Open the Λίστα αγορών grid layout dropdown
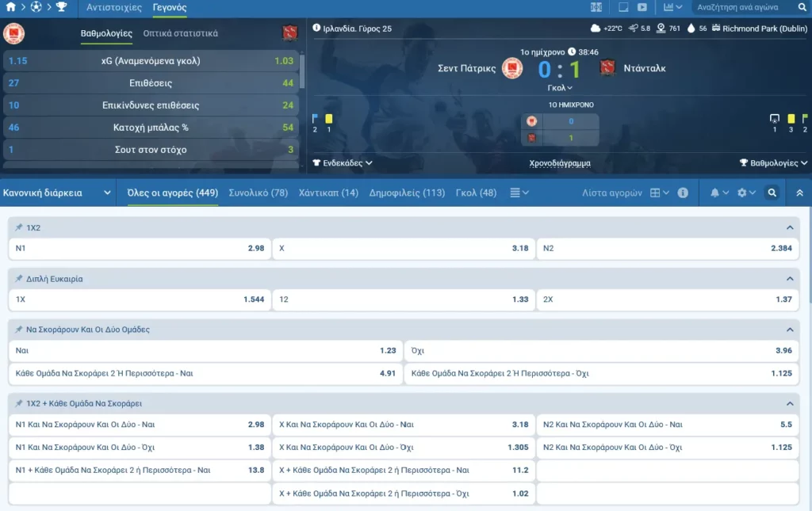Screen dimensions: 812x511 659,193
